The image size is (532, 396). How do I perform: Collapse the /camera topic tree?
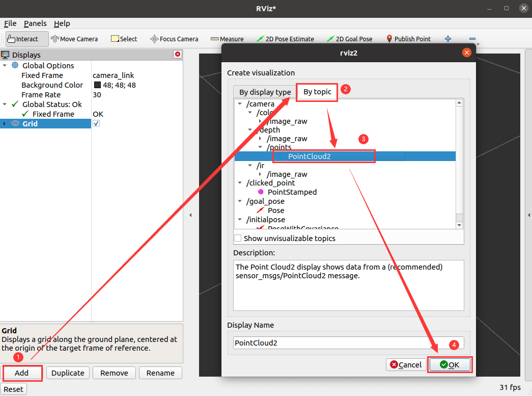[x=240, y=104]
